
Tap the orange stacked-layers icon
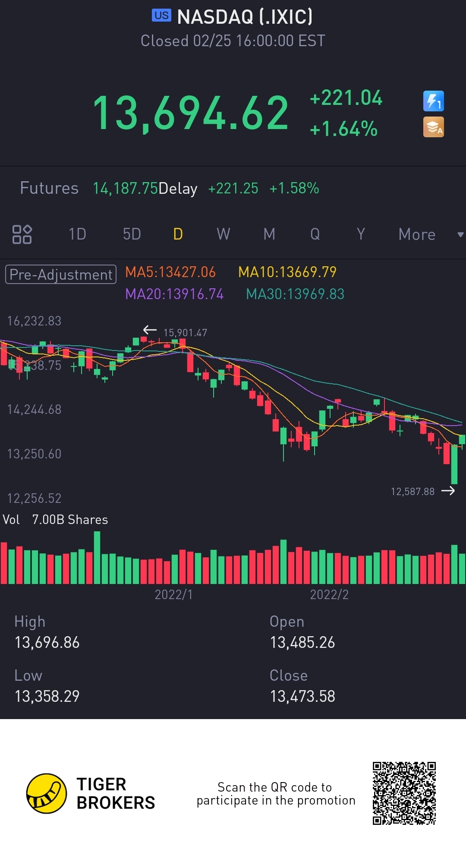(x=433, y=127)
